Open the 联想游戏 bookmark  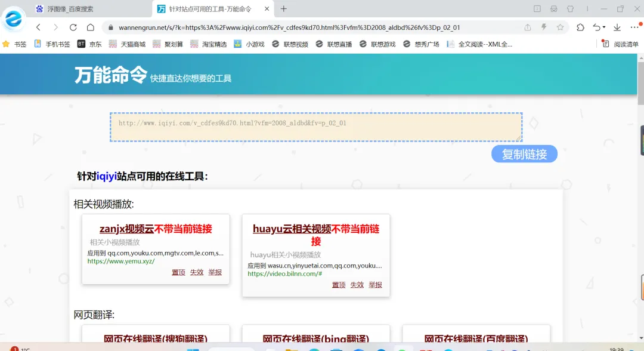[377, 44]
